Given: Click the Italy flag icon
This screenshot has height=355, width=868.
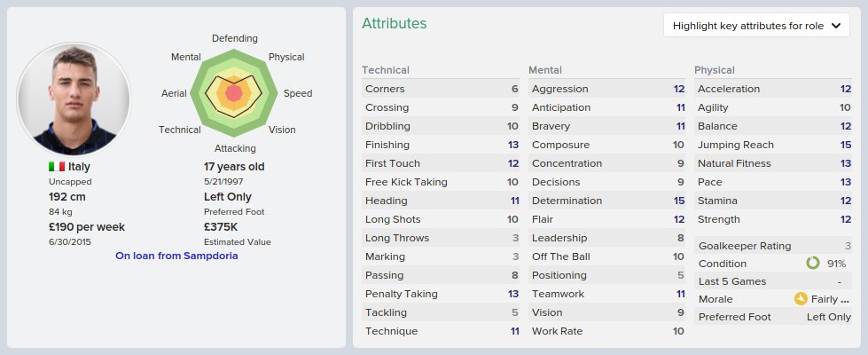Looking at the screenshot, I should point(56,167).
